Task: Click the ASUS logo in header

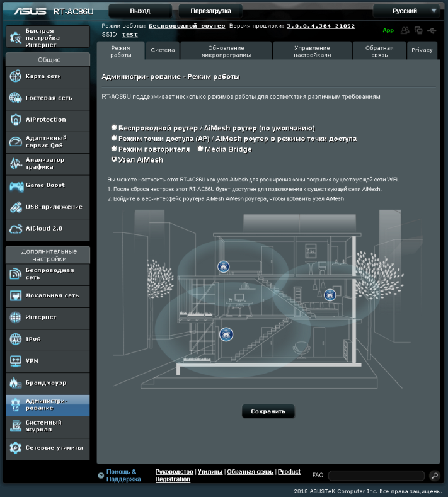Action: click(30, 11)
